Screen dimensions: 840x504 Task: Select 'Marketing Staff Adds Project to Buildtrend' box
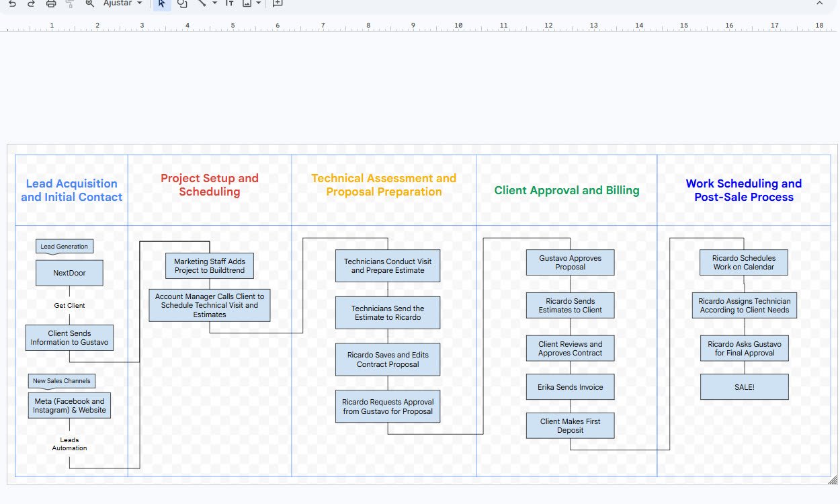[210, 265]
